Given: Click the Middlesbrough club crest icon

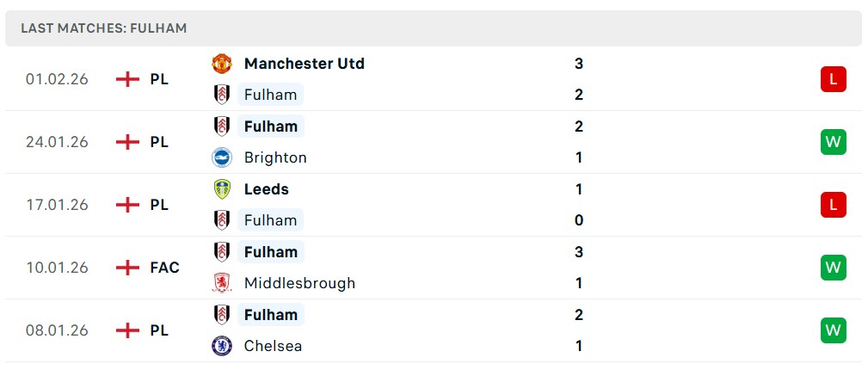Looking at the screenshot, I should pos(222,283).
